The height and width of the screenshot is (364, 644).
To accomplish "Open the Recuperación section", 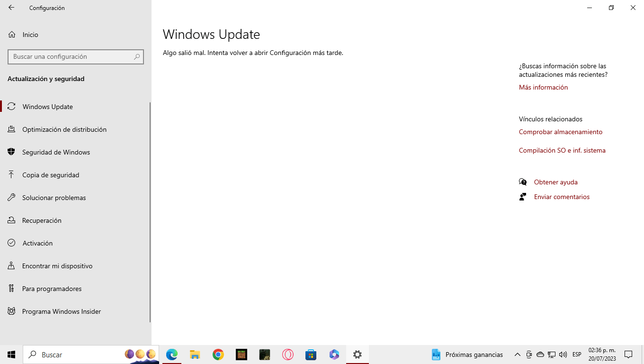I will click(x=75, y=220).
